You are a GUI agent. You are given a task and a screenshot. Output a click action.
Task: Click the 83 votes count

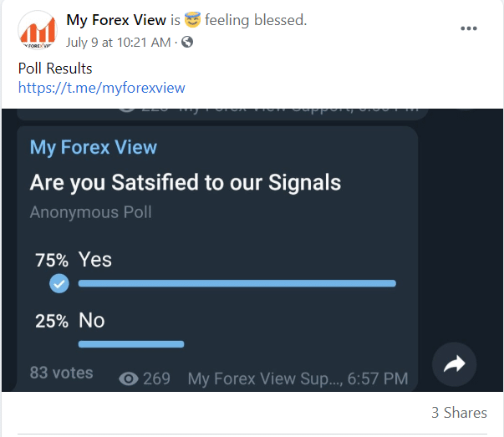[x=61, y=373]
